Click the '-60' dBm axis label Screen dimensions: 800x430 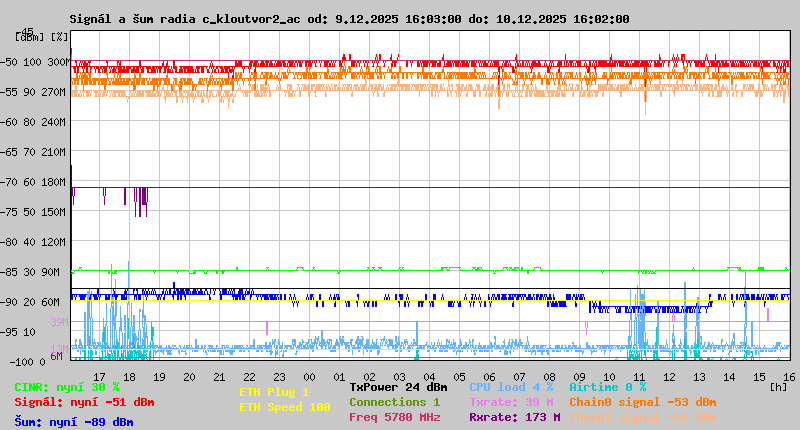tap(9, 122)
